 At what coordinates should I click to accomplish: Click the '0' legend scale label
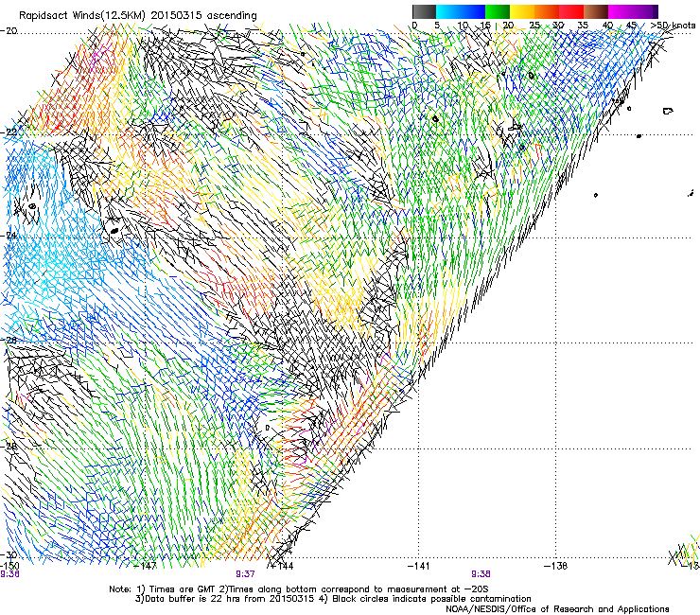click(414, 26)
